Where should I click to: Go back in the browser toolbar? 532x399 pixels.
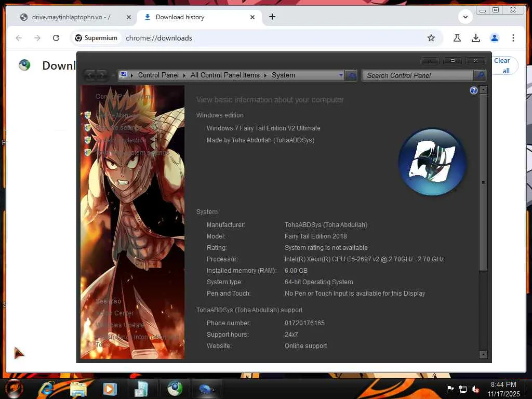pyautogui.click(x=19, y=38)
